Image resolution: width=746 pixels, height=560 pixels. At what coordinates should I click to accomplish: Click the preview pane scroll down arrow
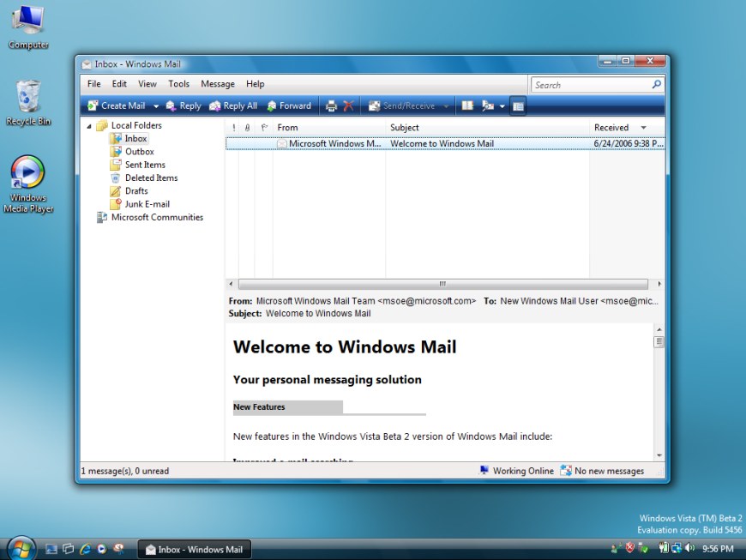(x=659, y=455)
